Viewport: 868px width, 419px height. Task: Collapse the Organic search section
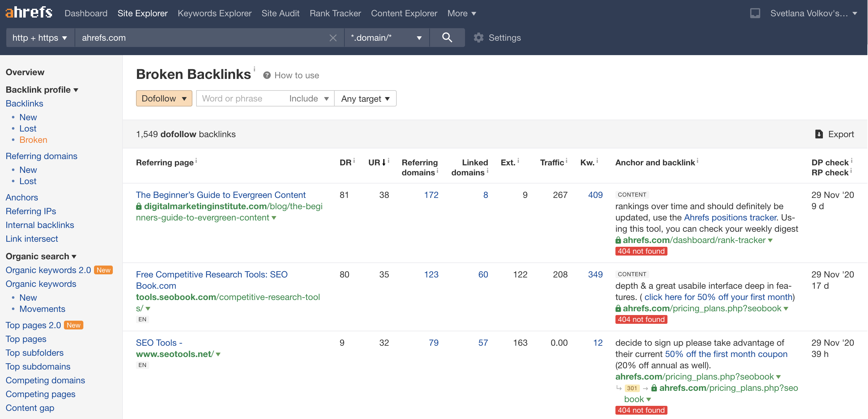[x=41, y=256]
